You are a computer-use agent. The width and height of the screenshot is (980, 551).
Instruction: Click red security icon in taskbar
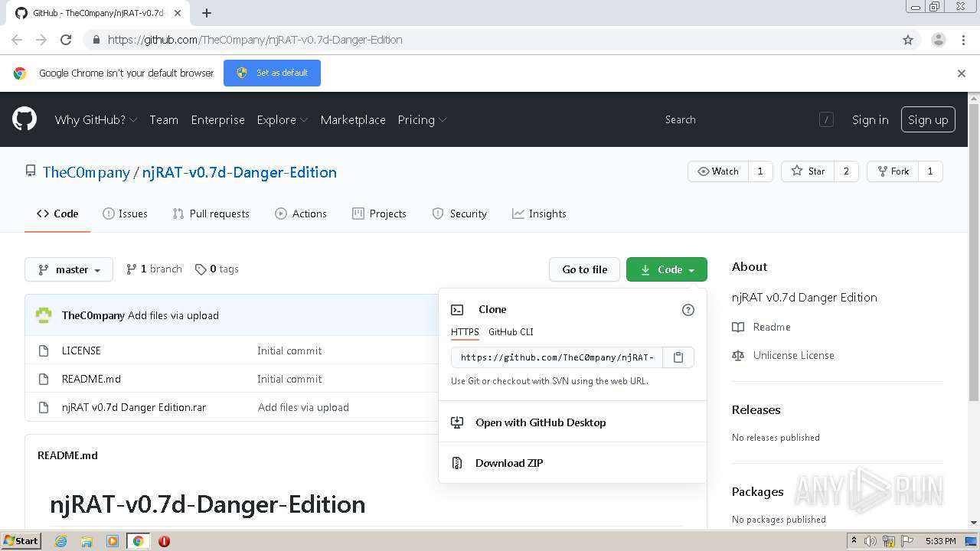(x=164, y=541)
